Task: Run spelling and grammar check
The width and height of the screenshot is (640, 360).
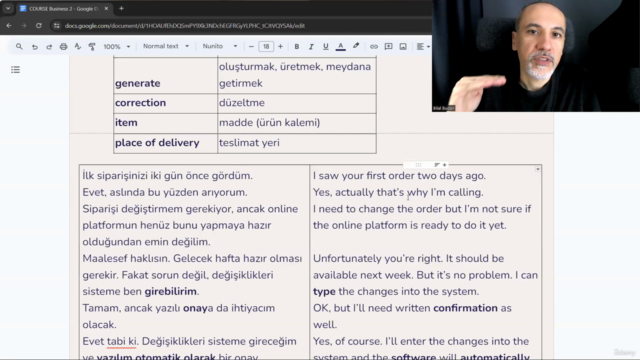Action: [78, 47]
